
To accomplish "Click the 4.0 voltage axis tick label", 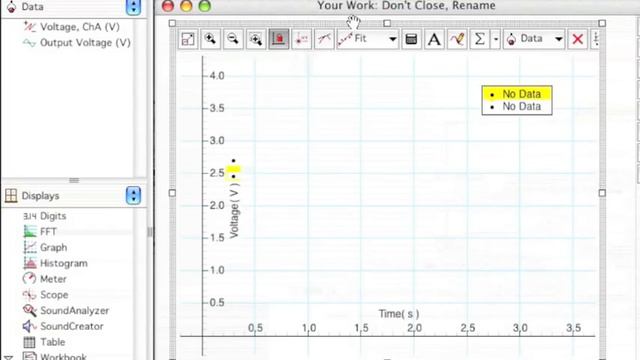I will (x=217, y=76).
